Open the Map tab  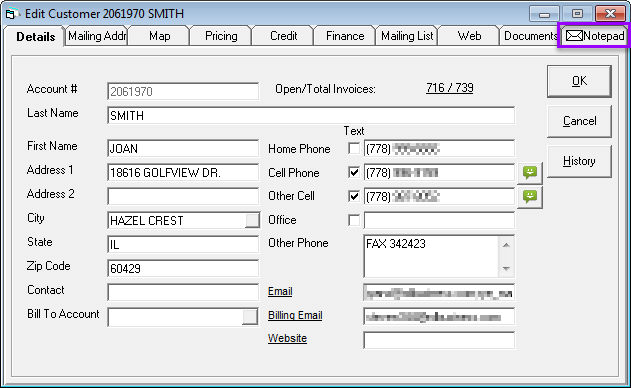click(159, 36)
